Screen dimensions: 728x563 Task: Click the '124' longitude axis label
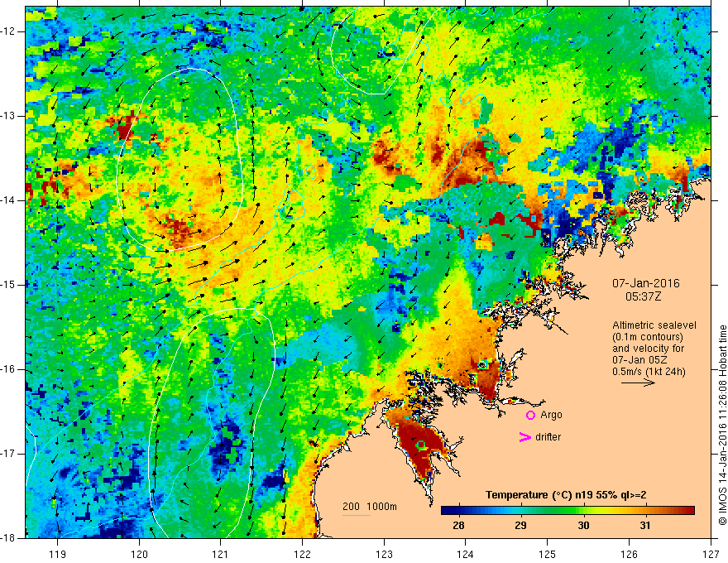click(465, 554)
